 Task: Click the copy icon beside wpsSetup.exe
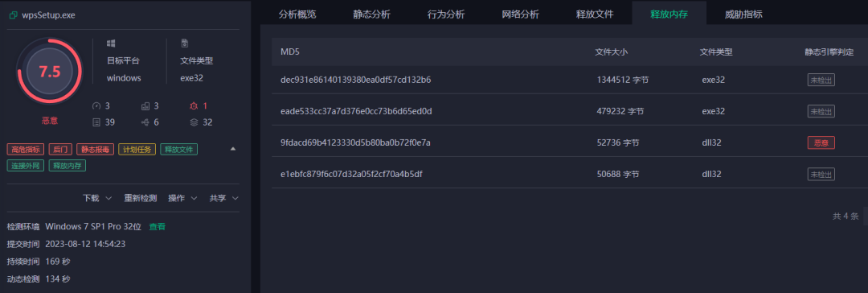point(13,15)
